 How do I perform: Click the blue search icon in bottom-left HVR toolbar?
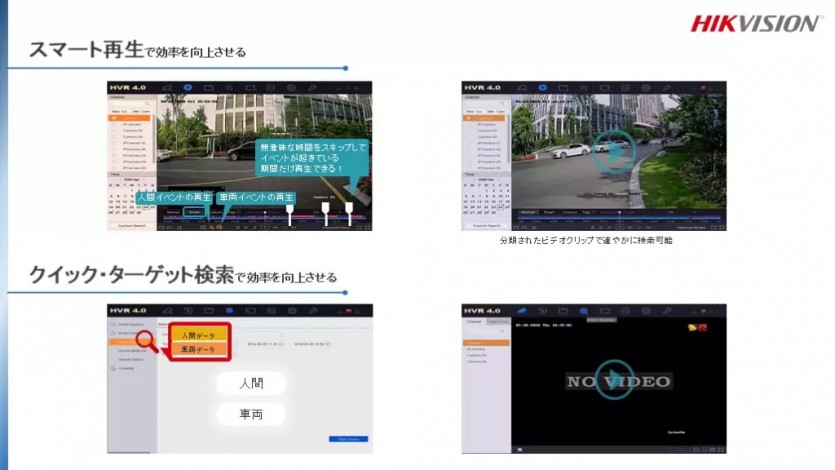pos(230,310)
